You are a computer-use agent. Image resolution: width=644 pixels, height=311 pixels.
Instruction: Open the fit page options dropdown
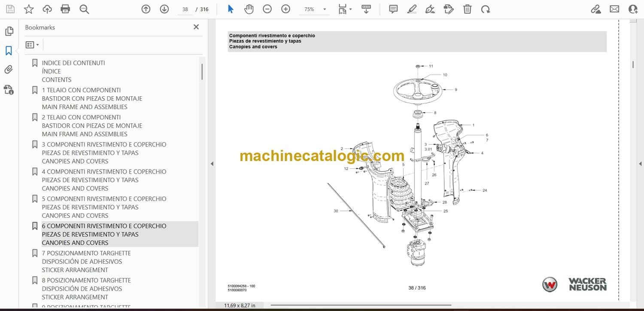(x=345, y=9)
